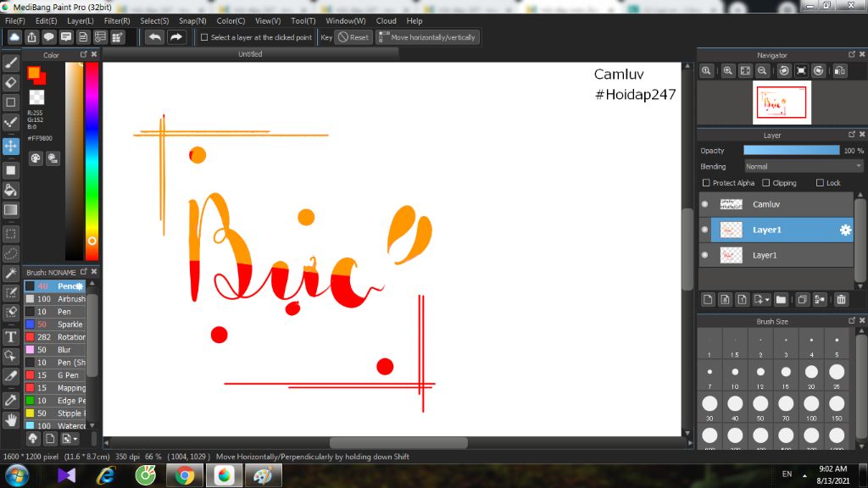Choose the Bucket fill tool
The image size is (868, 488).
coord(10,191)
